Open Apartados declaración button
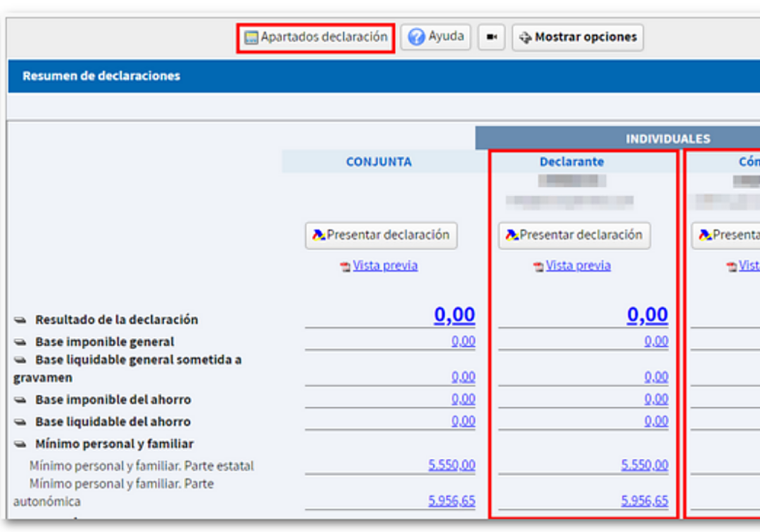 (x=316, y=37)
